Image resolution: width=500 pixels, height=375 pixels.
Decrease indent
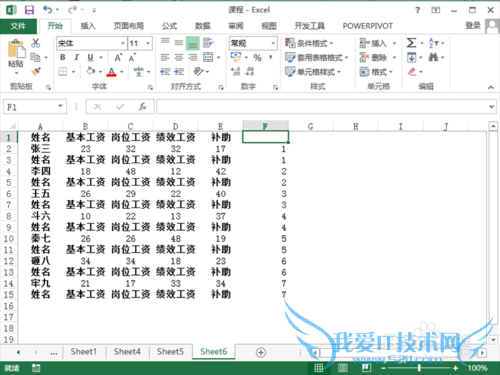point(165,71)
